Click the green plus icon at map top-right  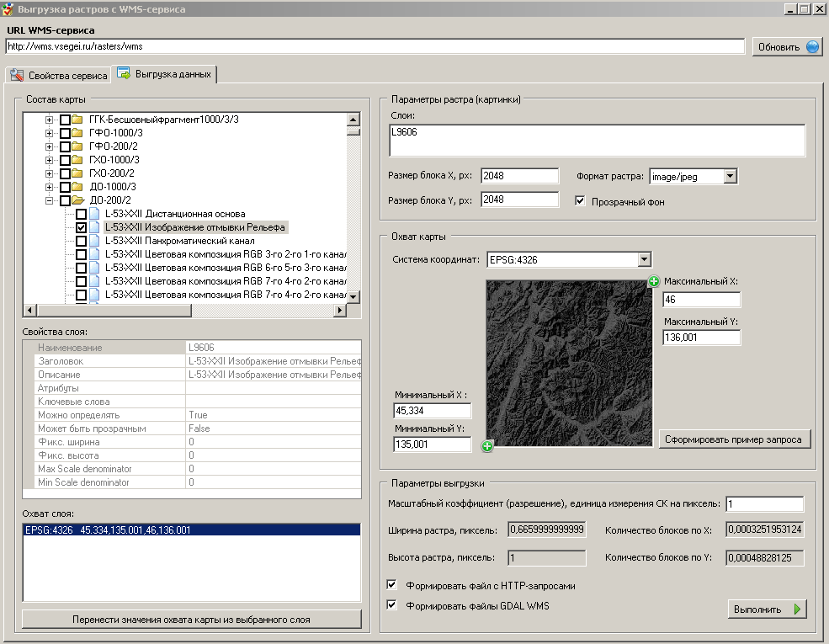point(654,281)
